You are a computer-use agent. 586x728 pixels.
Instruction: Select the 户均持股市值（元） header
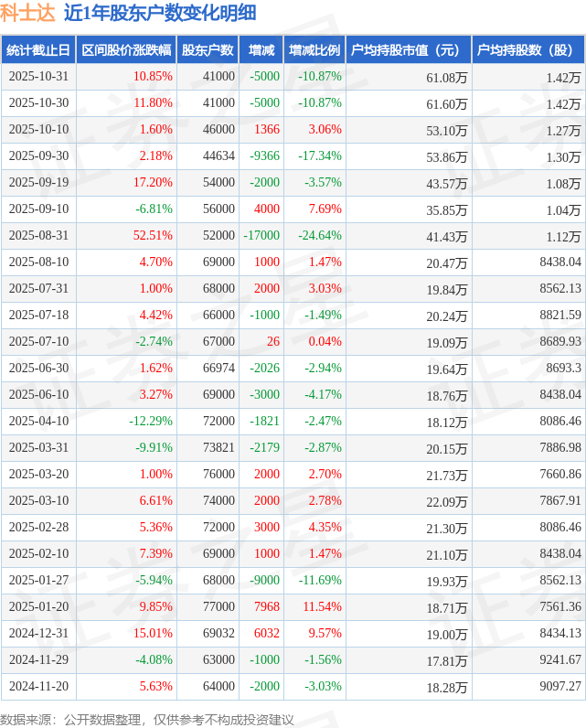(408, 50)
